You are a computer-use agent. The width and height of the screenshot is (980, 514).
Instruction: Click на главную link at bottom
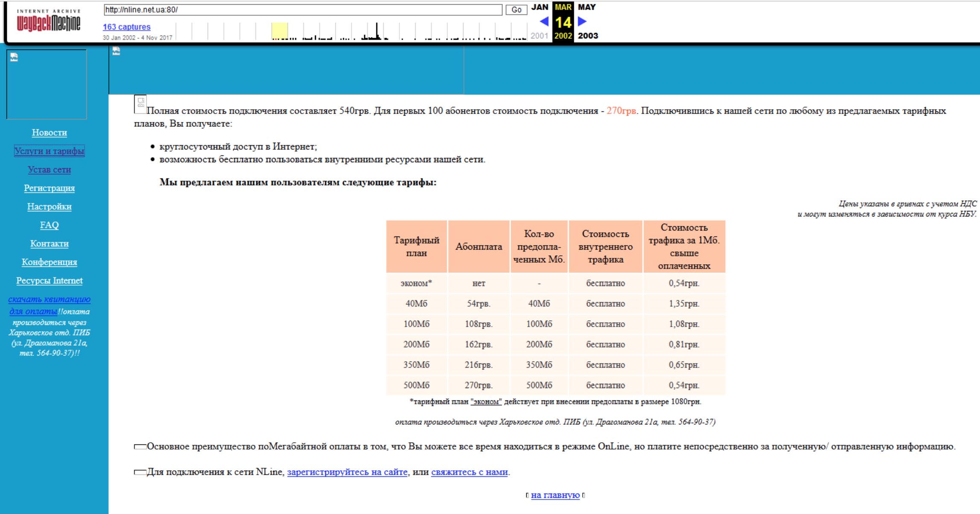point(555,495)
